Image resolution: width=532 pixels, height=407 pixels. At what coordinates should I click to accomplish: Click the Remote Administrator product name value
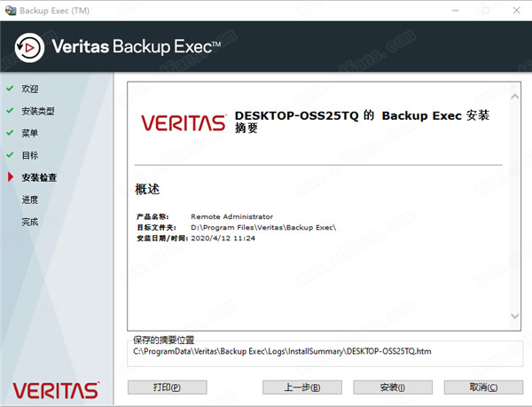[x=232, y=216]
